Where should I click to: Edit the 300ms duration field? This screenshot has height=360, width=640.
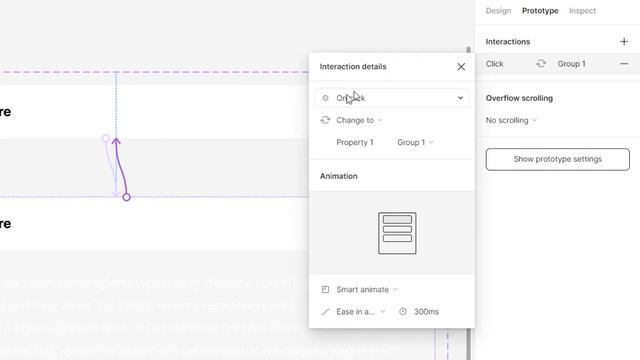click(427, 312)
